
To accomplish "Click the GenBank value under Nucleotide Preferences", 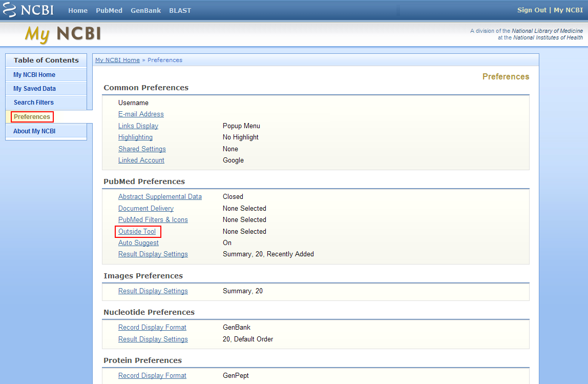I will point(237,327).
